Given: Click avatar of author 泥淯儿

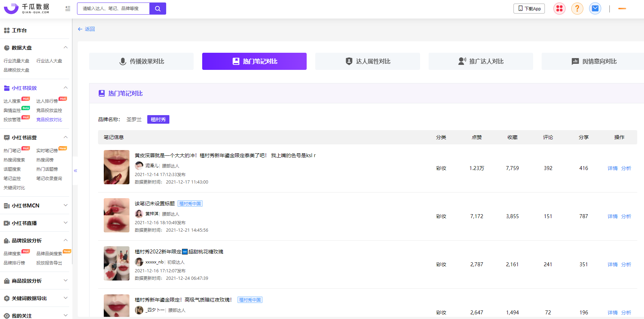Looking at the screenshot, I should (139, 166).
